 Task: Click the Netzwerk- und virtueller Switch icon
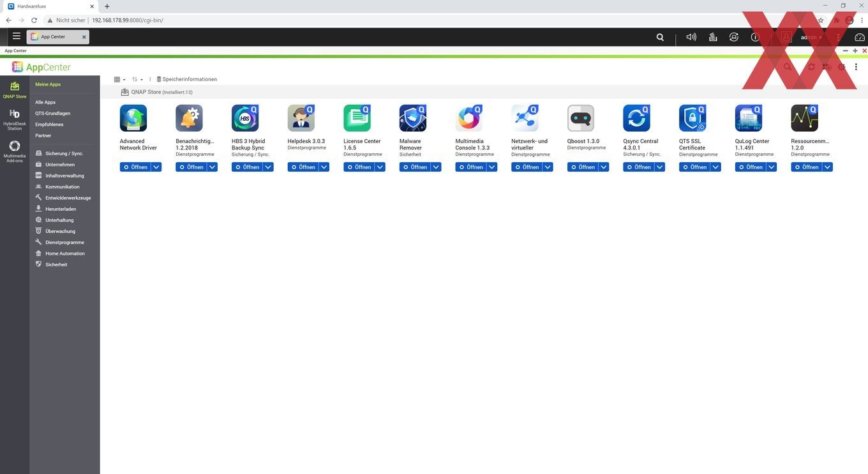(x=525, y=118)
